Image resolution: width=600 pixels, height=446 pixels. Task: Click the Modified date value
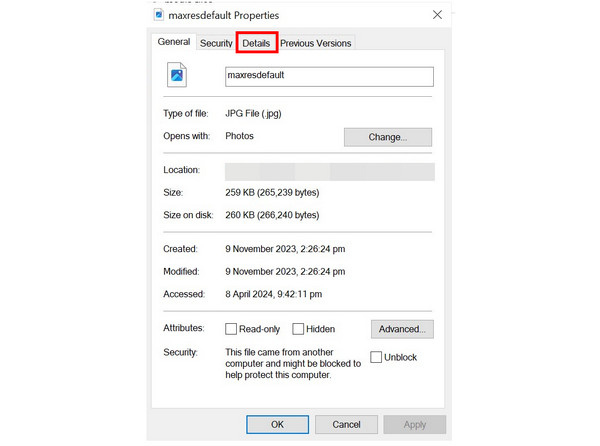point(285,272)
